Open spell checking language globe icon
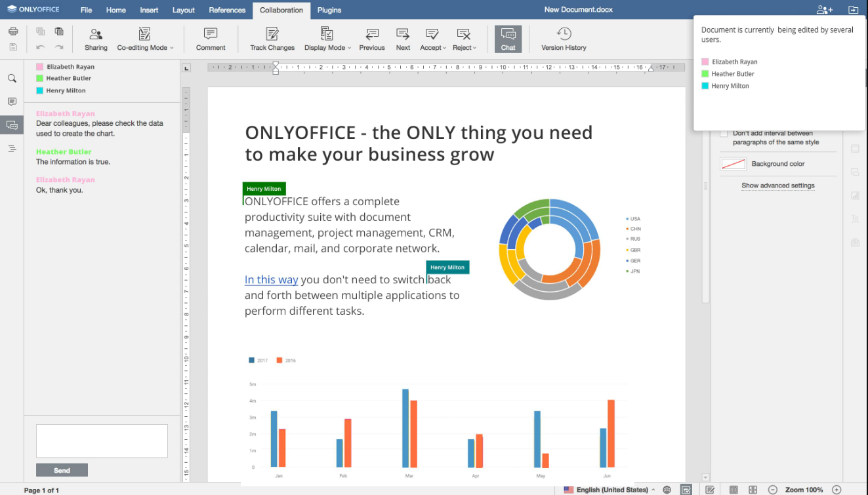The image size is (868, 495). point(667,488)
